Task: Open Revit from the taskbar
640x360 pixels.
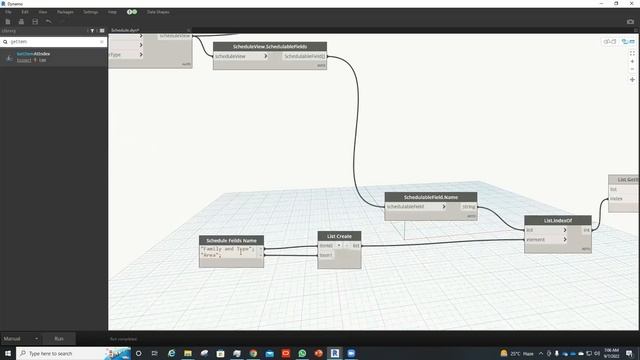Action: pos(335,353)
